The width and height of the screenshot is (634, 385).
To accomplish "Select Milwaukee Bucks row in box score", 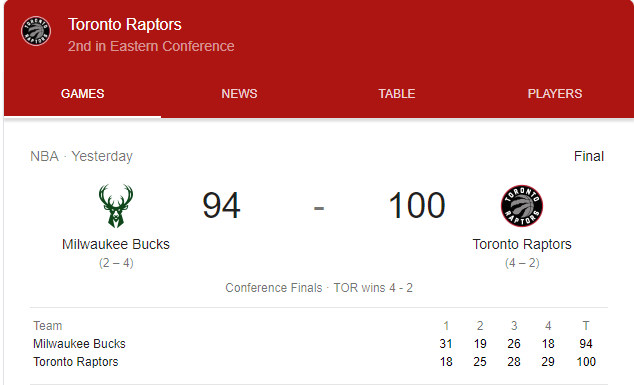I will (319, 344).
